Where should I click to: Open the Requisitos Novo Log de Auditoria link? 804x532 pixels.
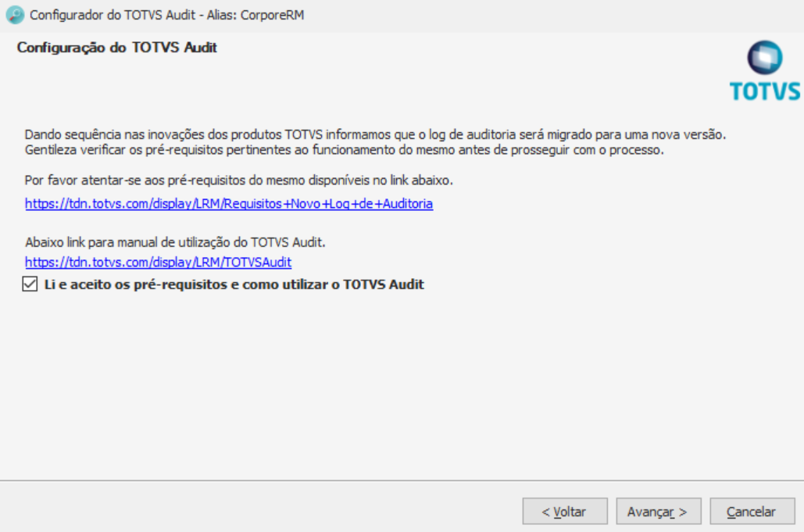tap(229, 204)
